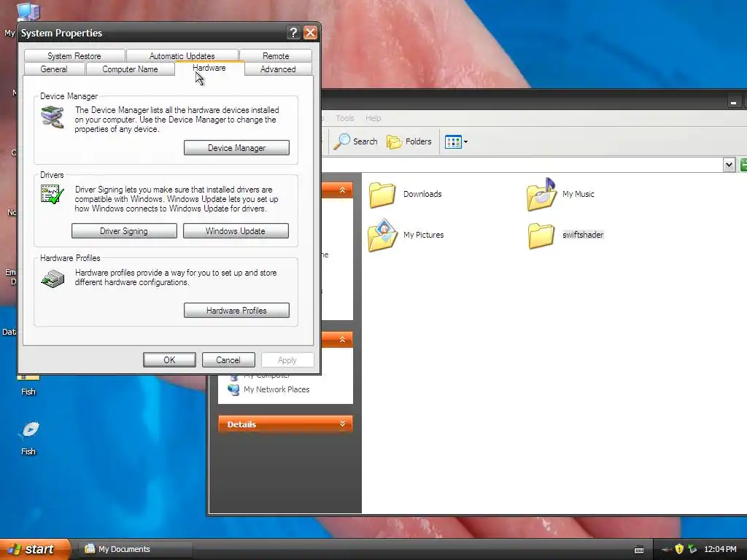
Task: Click the Driver Signing button
Action: point(124,231)
